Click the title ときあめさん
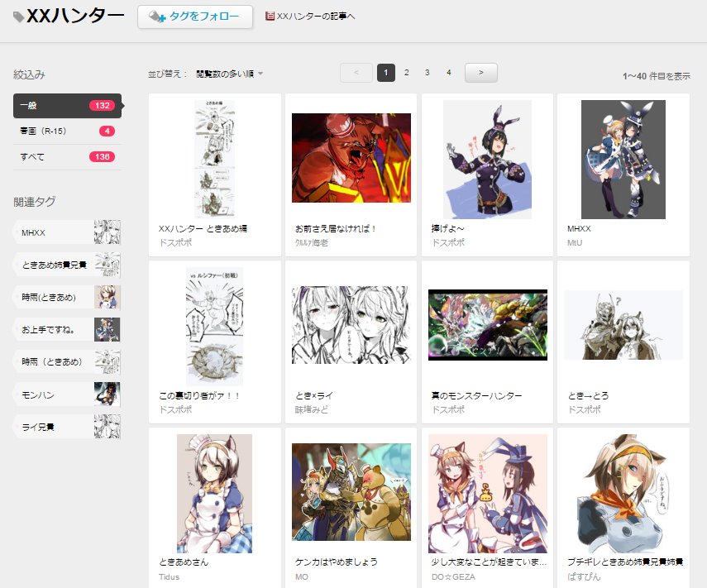Screen dimensions: 707x588 tap(184, 562)
